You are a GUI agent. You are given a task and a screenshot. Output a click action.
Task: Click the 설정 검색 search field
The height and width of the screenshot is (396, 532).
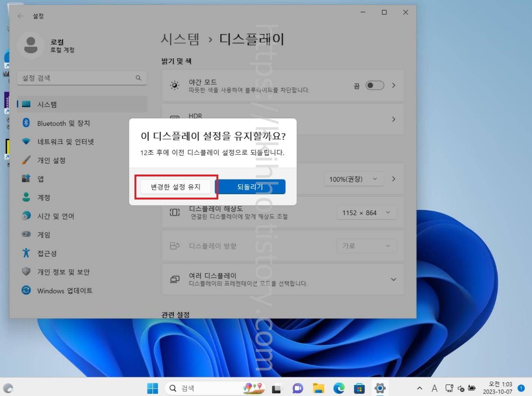click(82, 78)
